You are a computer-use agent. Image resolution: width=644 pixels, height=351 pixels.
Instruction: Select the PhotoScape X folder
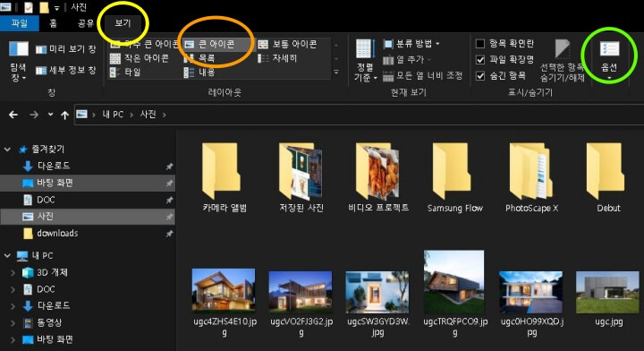pos(531,177)
